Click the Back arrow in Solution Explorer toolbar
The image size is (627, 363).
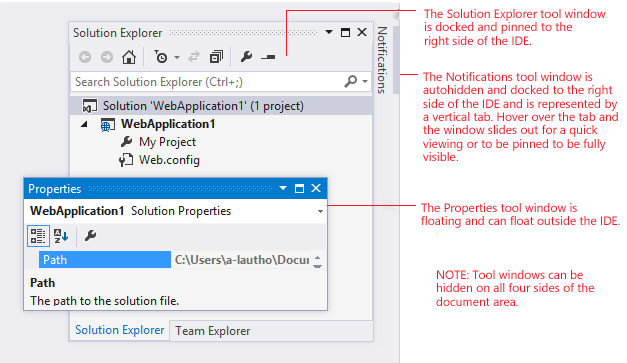(x=85, y=57)
